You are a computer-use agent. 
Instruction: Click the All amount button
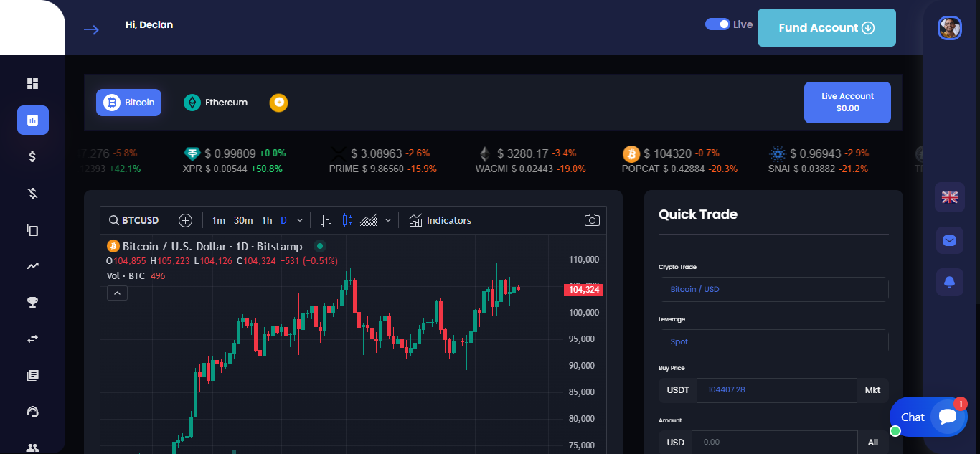pyautogui.click(x=873, y=443)
